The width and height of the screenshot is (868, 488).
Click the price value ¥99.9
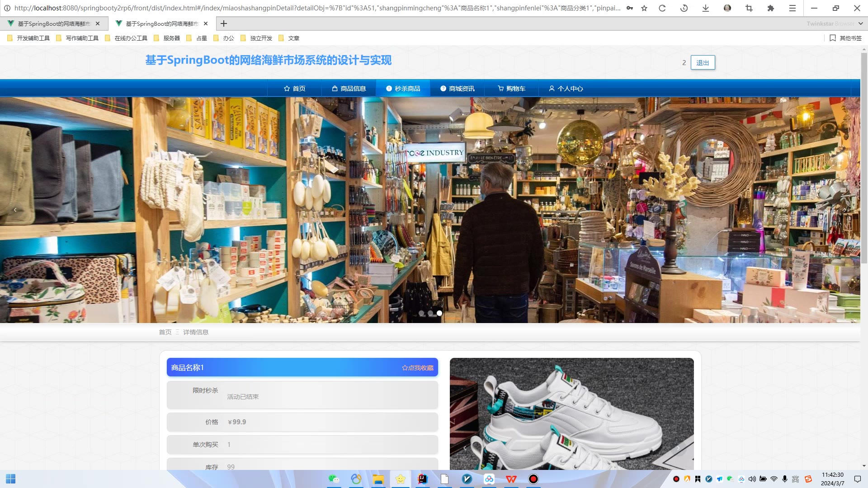click(237, 422)
